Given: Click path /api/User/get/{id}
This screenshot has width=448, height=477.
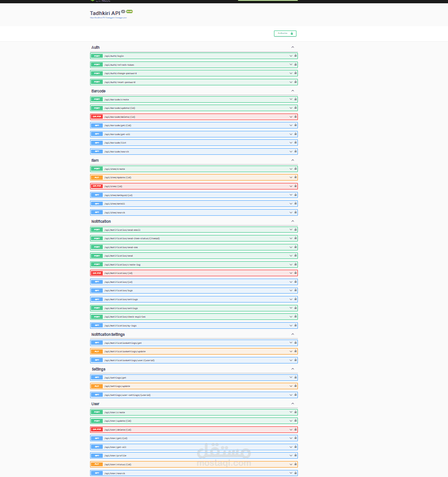Looking at the screenshot, I should (116, 439).
